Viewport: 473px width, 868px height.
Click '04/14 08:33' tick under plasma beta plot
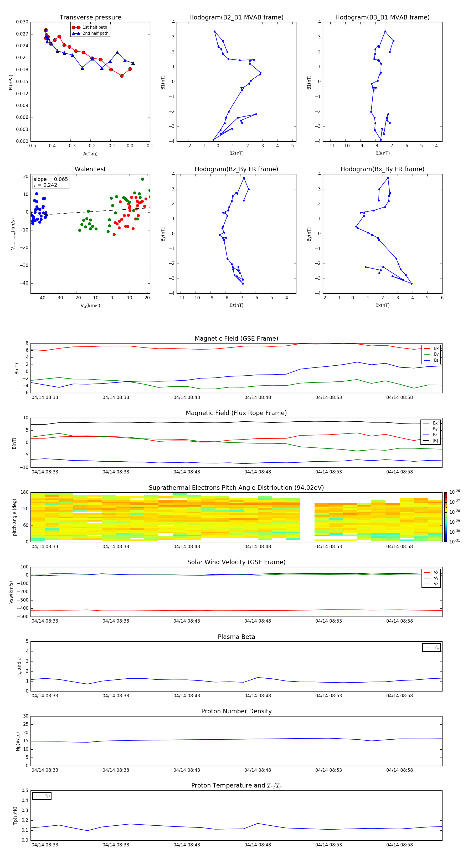point(45,695)
